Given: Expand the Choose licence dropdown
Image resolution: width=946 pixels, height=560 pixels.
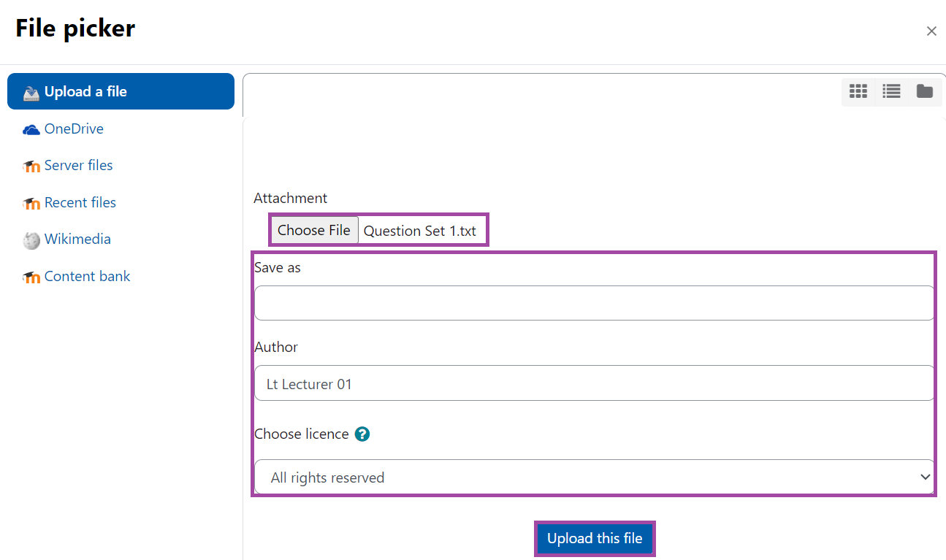Looking at the screenshot, I should point(595,477).
